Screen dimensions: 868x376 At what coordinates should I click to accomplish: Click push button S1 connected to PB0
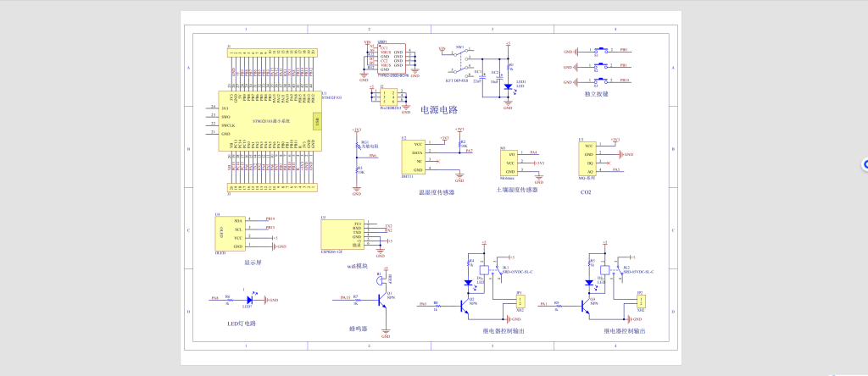(x=599, y=51)
